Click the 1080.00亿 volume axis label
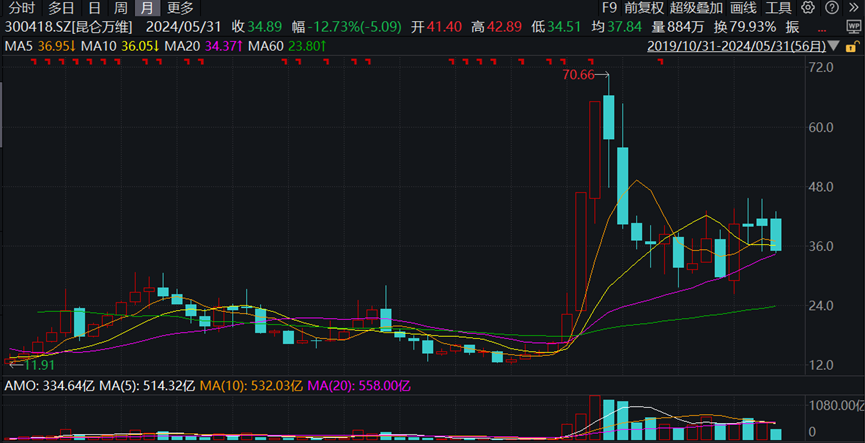 coord(835,406)
